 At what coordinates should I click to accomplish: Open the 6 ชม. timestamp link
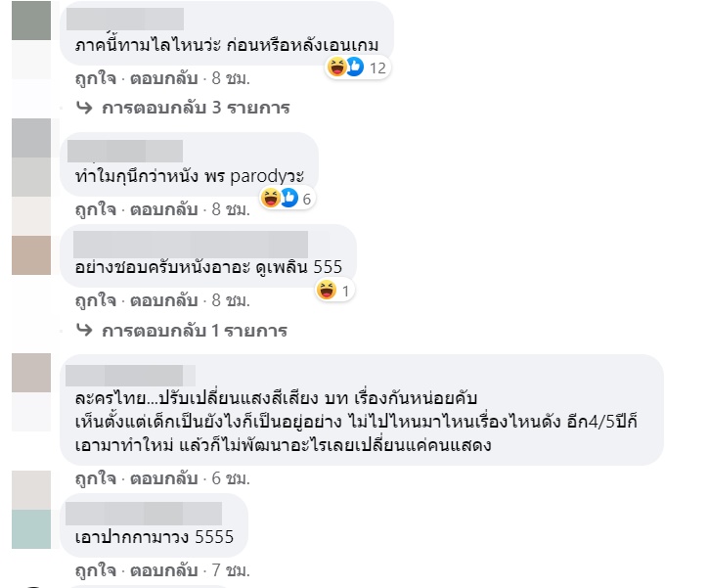tap(231, 478)
